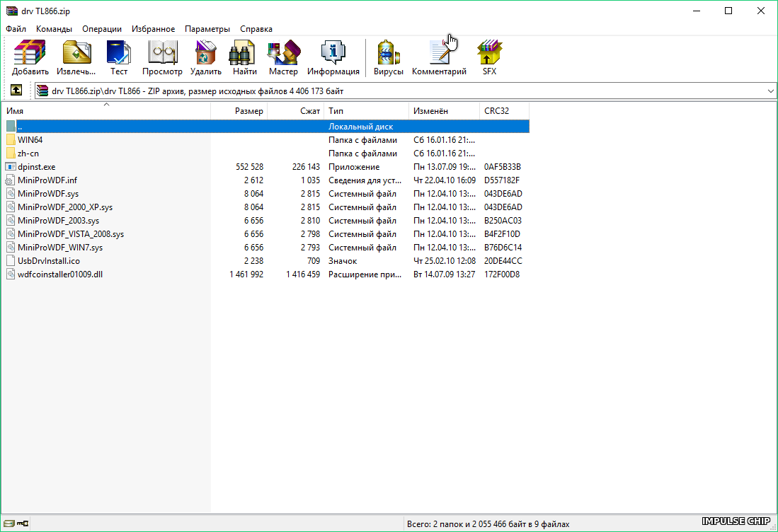
Task: Select the MiniProWDF.inf file name
Action: pyautogui.click(x=47, y=180)
